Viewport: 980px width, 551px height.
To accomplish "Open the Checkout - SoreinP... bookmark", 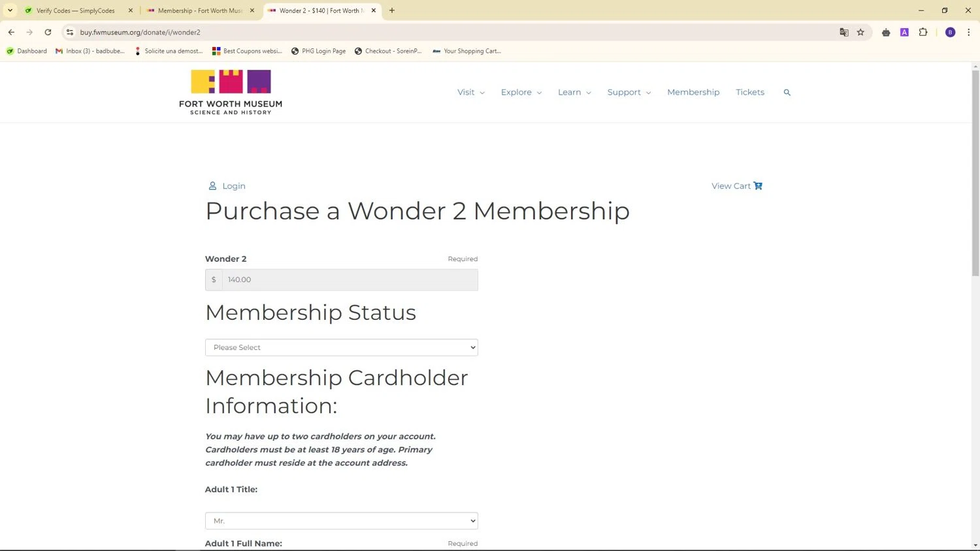I will coord(388,51).
